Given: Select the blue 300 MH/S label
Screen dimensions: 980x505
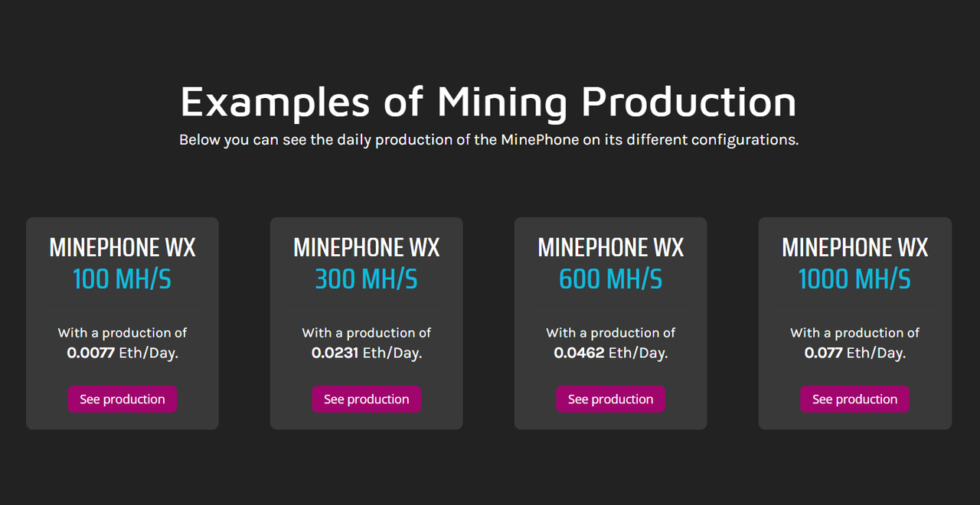Looking at the screenshot, I should (366, 279).
